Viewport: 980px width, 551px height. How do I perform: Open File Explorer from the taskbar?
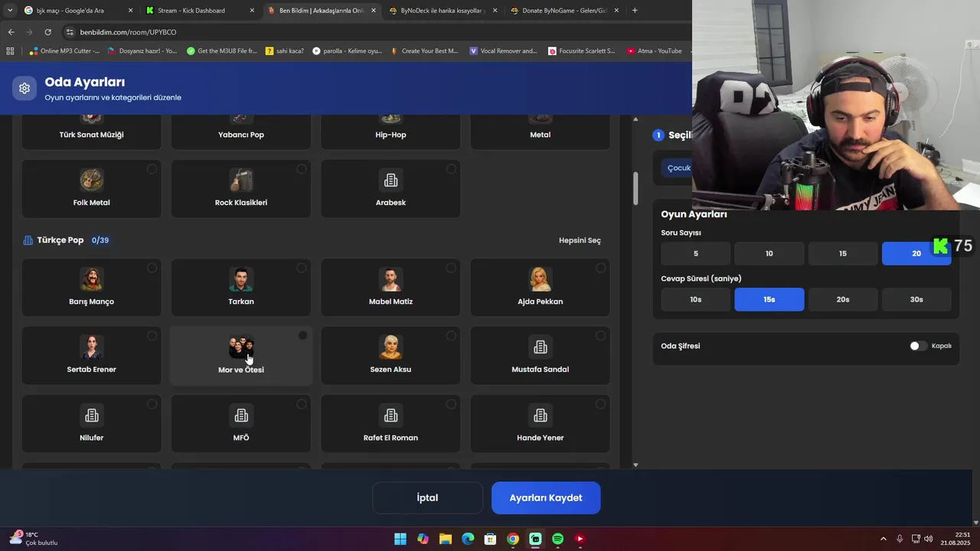445,539
